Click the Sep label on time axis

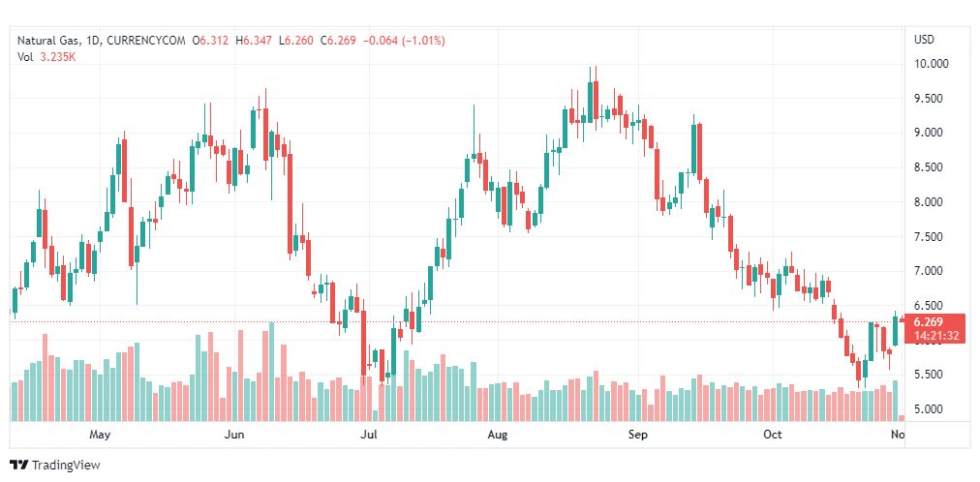637,435
